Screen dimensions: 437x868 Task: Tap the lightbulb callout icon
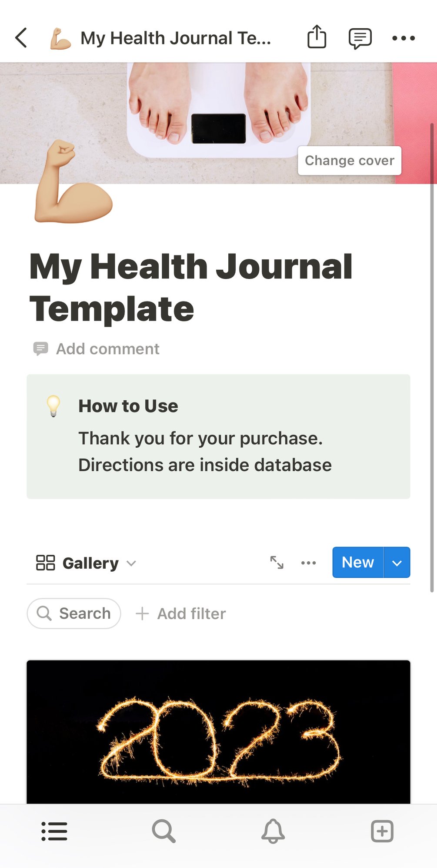coord(53,406)
